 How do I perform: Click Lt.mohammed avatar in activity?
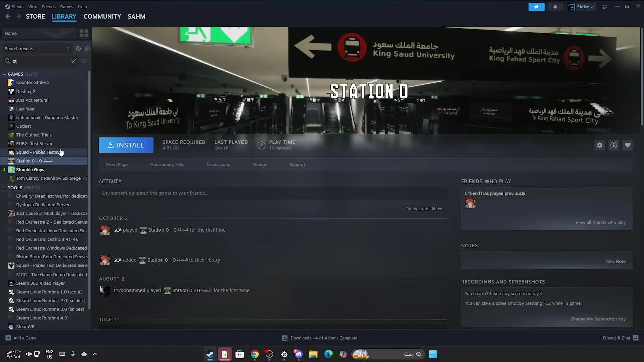pos(105,290)
